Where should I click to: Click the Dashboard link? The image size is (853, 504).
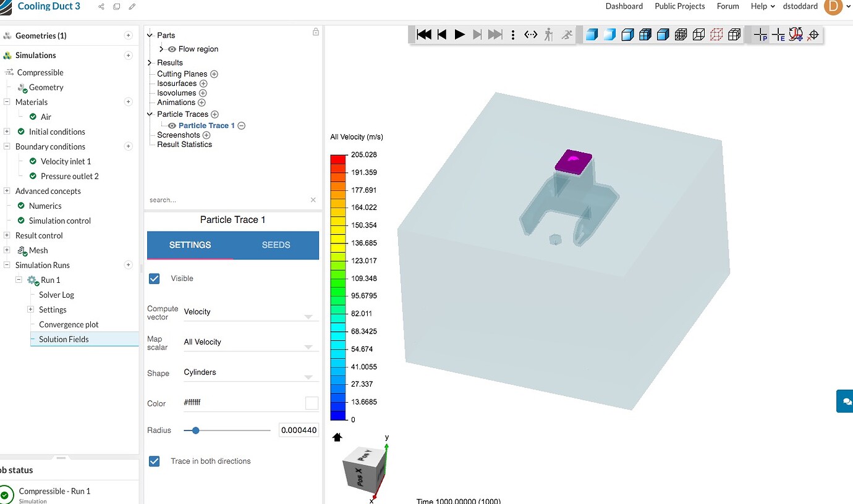coord(624,6)
